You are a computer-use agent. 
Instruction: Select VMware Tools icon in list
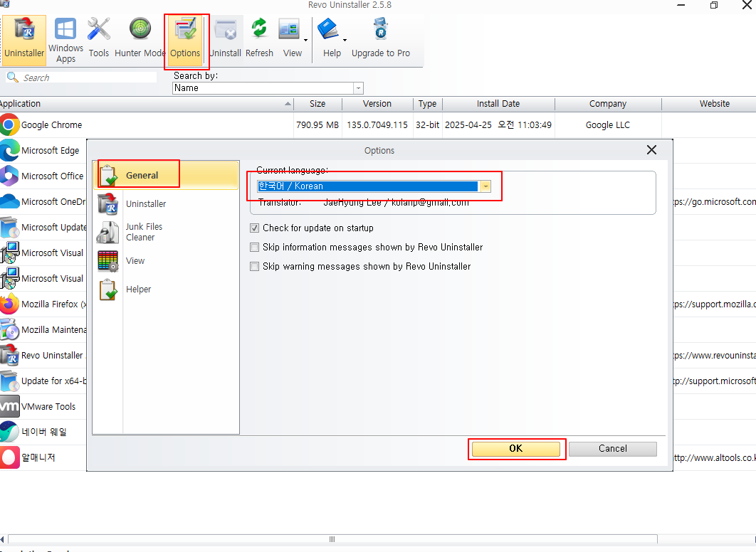click(10, 406)
